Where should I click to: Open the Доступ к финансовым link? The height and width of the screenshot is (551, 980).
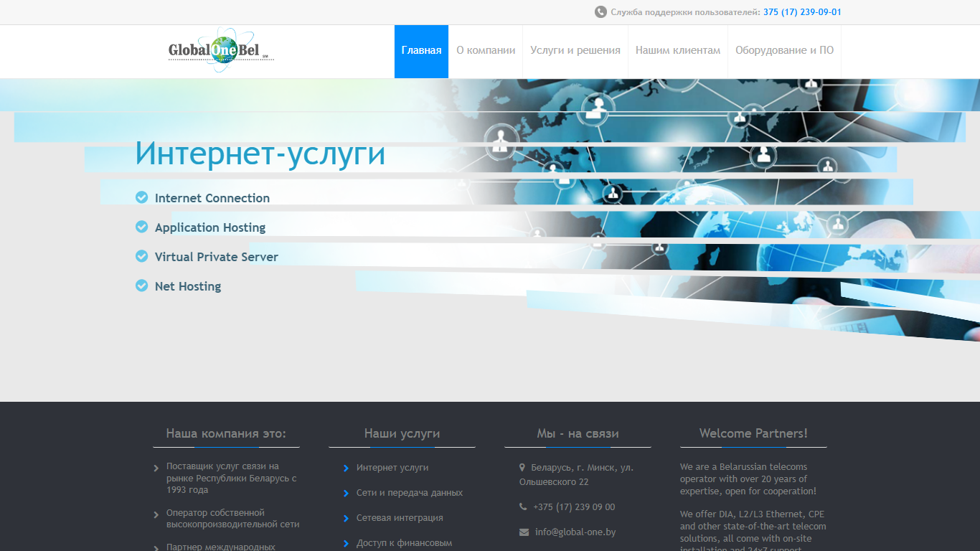click(404, 543)
